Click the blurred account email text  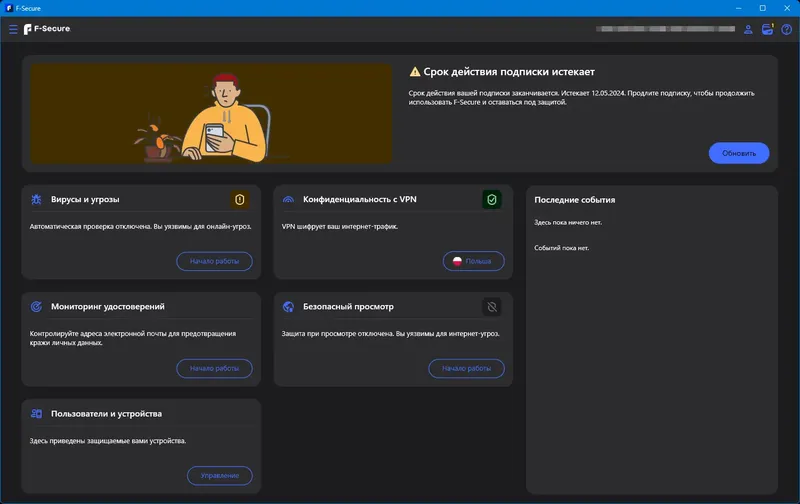tap(665, 29)
